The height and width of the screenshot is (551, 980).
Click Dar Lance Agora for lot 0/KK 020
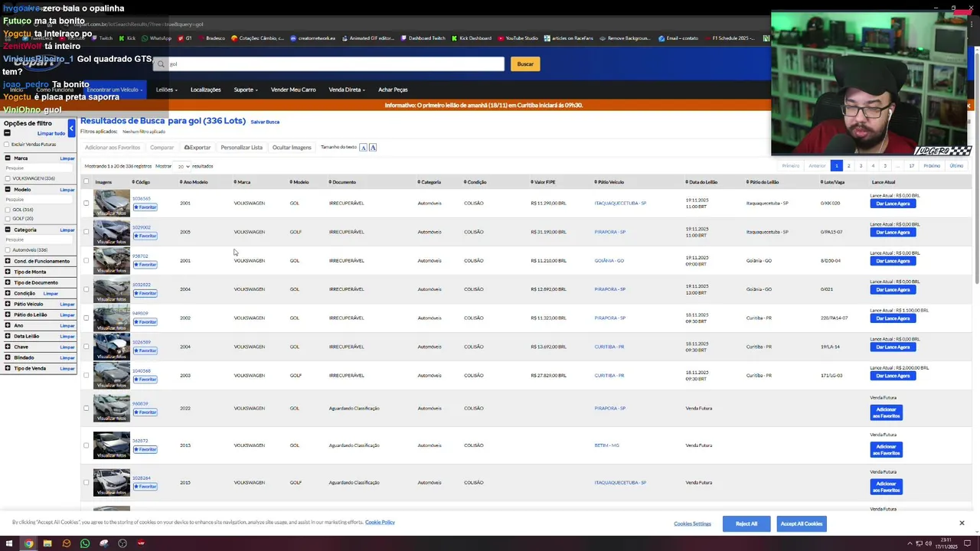pyautogui.click(x=893, y=204)
